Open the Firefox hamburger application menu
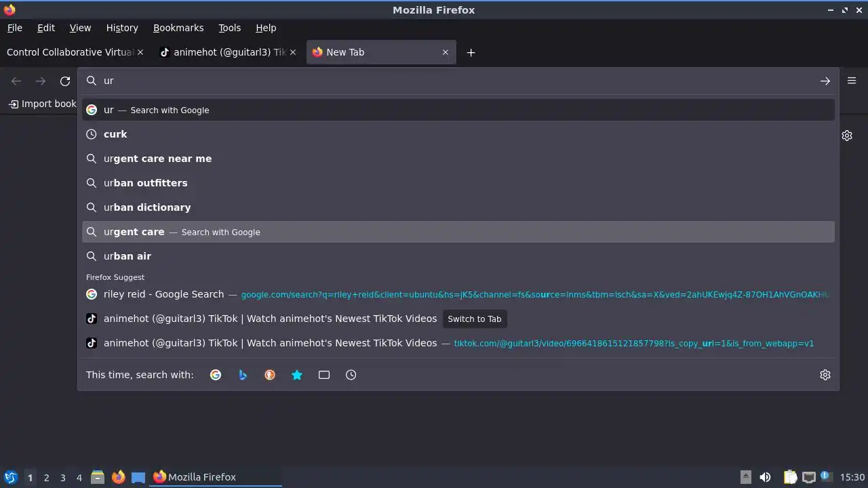Screen dimensions: 868x488 point(852,81)
